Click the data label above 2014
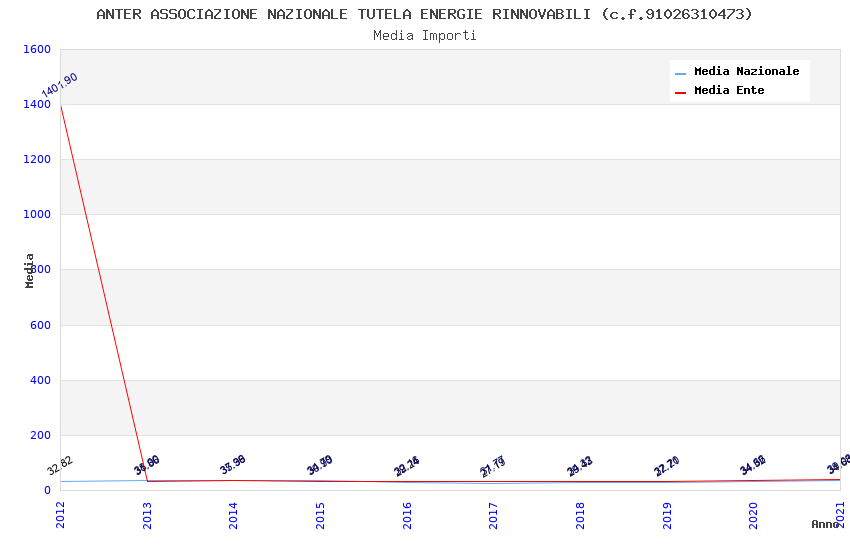The height and width of the screenshot is (550, 850). [233, 464]
